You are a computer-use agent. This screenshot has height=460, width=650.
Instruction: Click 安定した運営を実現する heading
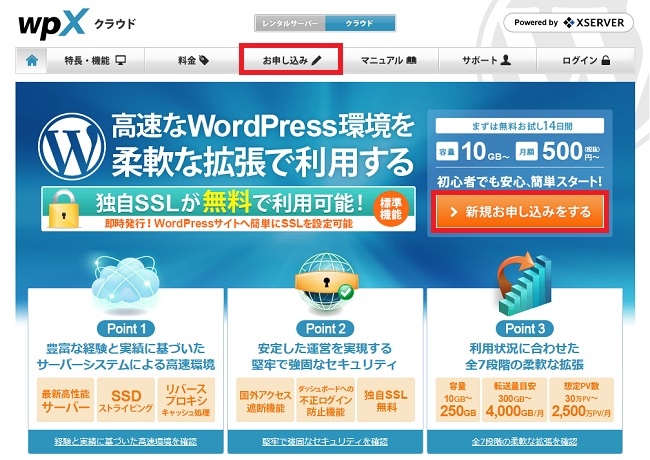[325, 348]
